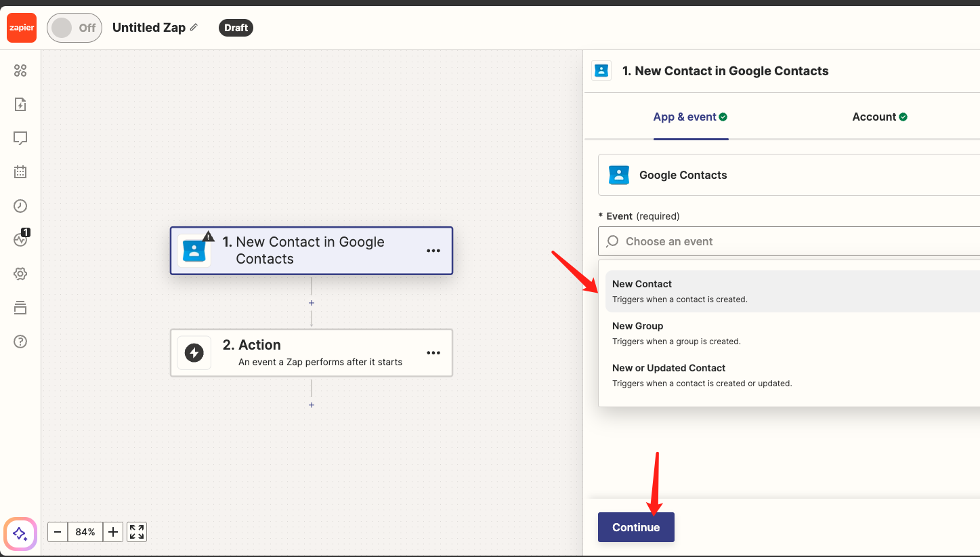
Task: Open the comments icon in sidebar
Action: pyautogui.click(x=20, y=138)
